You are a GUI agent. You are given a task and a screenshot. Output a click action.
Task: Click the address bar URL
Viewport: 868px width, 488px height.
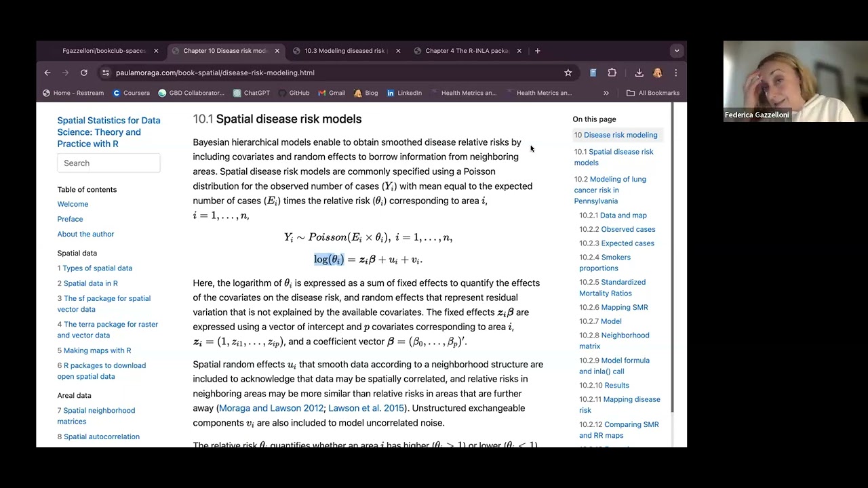(215, 73)
